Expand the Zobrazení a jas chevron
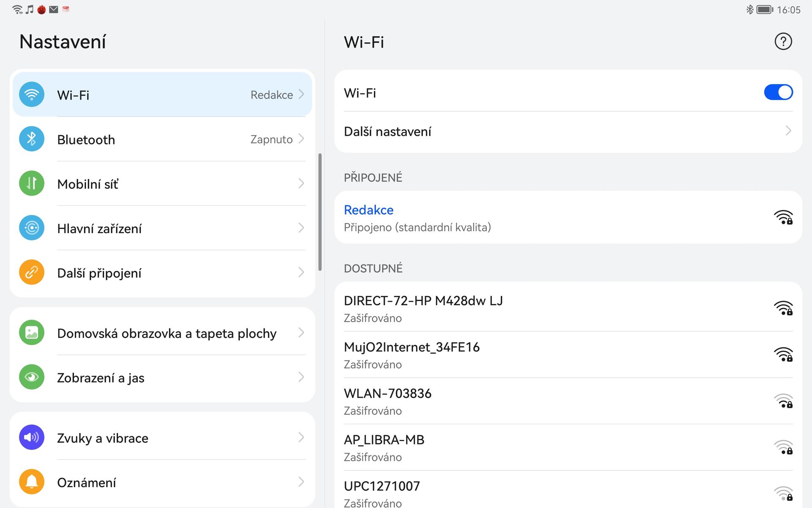Image resolution: width=812 pixels, height=508 pixels. point(301,377)
